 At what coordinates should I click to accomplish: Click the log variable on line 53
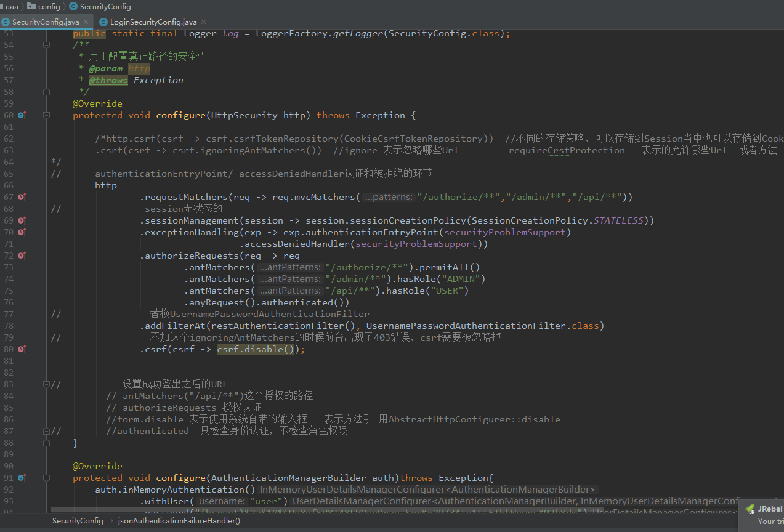(231, 33)
